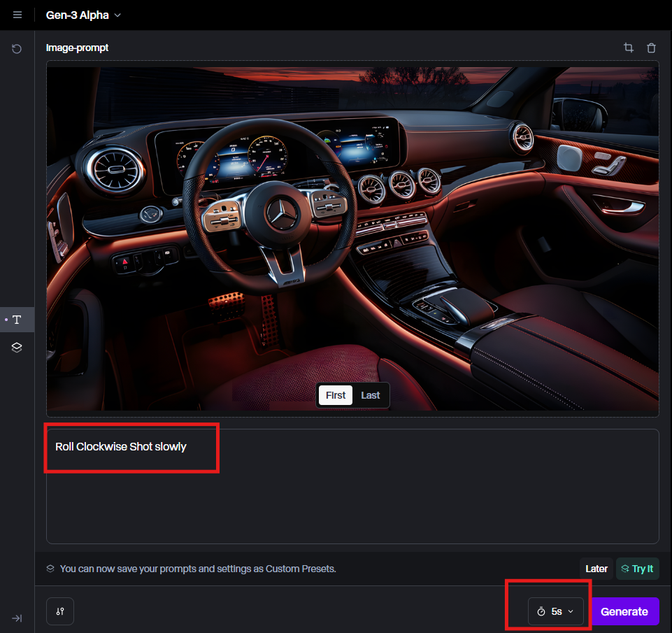Crop the image prompt
The width and height of the screenshot is (672, 633).
[628, 48]
